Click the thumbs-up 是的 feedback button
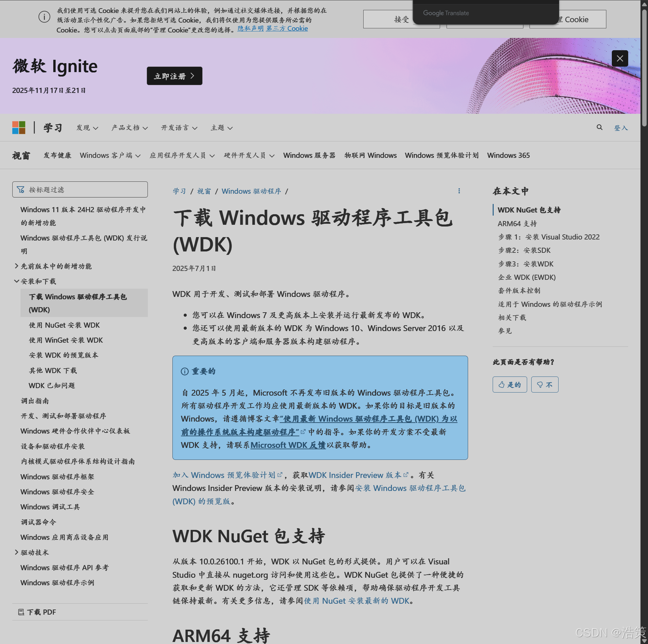Screen dimensions: 648x644 pyautogui.click(x=510, y=385)
